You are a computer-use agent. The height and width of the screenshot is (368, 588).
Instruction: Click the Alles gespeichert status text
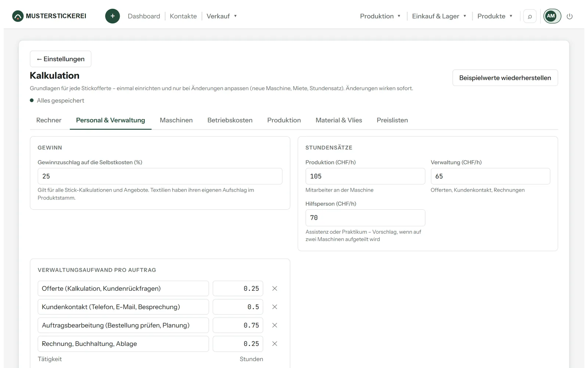click(60, 100)
